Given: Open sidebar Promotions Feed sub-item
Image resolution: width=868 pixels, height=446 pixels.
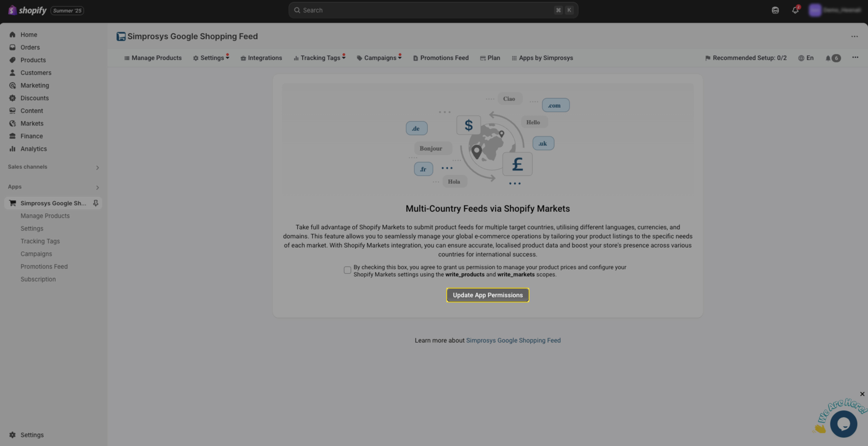Looking at the screenshot, I should click(x=44, y=266).
